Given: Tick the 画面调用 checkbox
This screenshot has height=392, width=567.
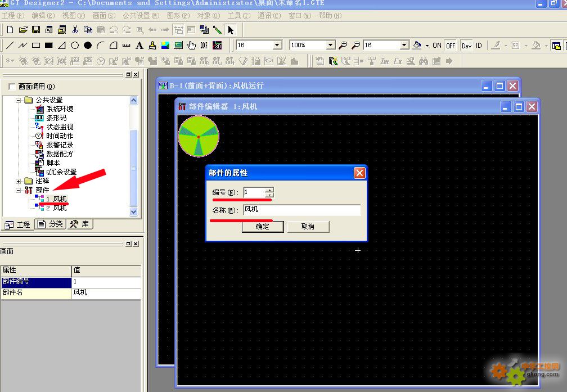Looking at the screenshot, I should tap(12, 87).
